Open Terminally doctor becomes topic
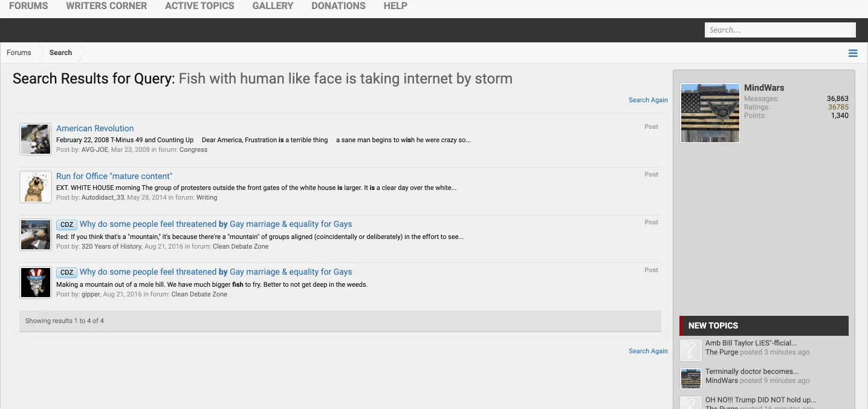 click(752, 371)
